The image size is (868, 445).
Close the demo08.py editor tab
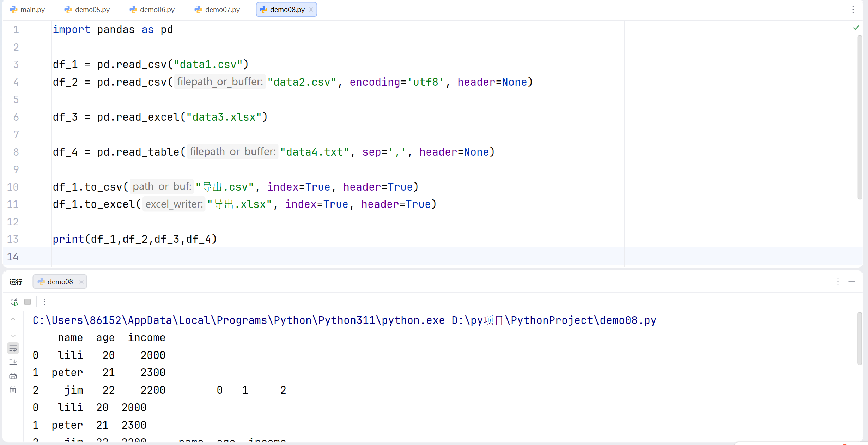(311, 10)
